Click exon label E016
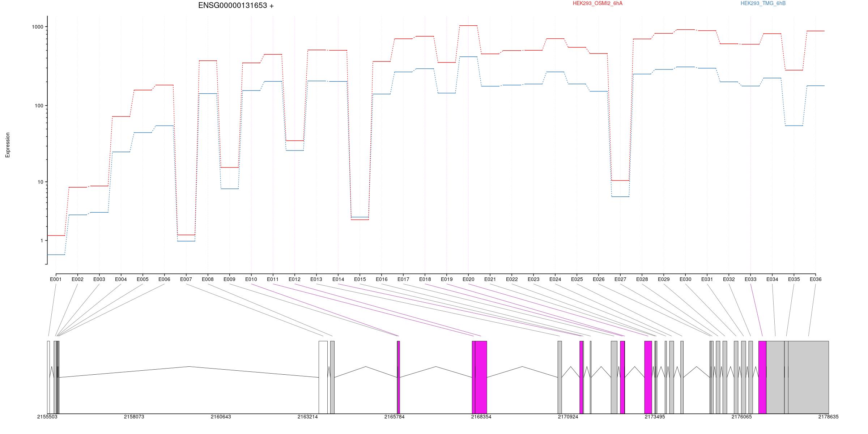The image size is (868, 434). pos(382,279)
